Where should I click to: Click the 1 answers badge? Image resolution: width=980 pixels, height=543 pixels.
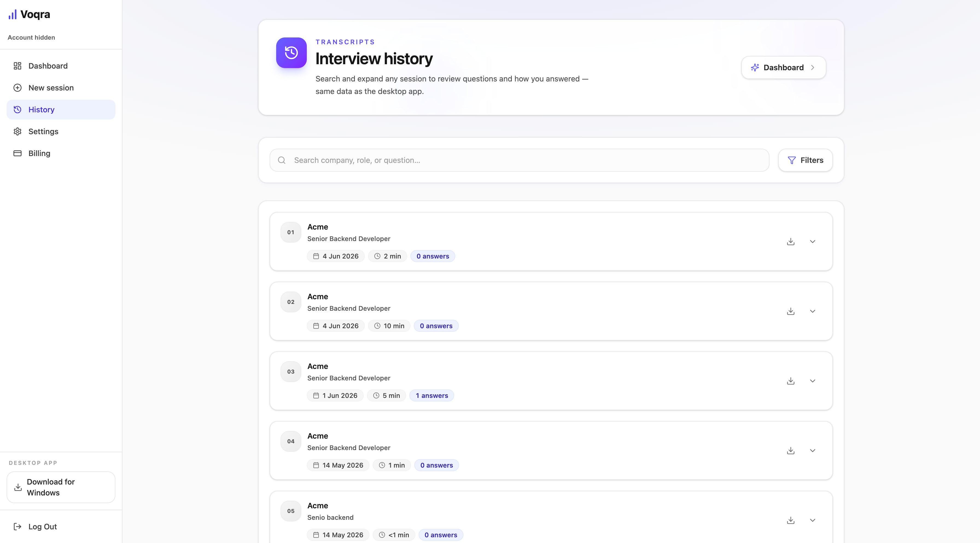pyautogui.click(x=432, y=395)
